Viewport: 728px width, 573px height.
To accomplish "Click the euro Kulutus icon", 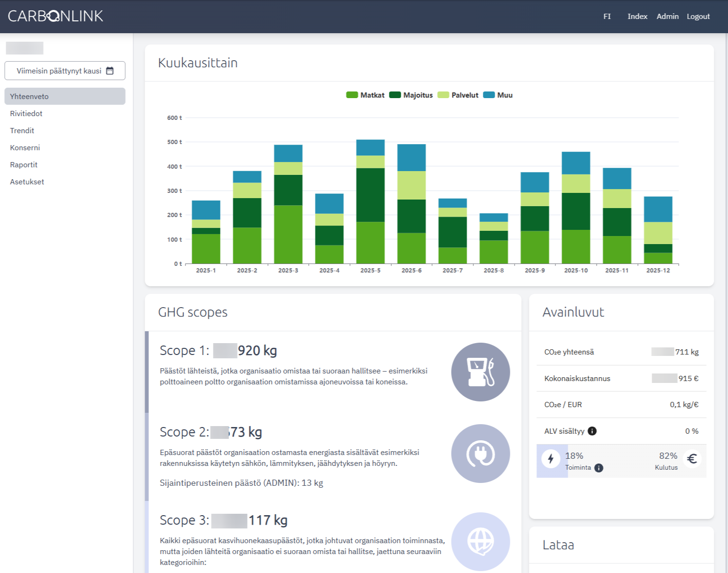I will coord(692,459).
